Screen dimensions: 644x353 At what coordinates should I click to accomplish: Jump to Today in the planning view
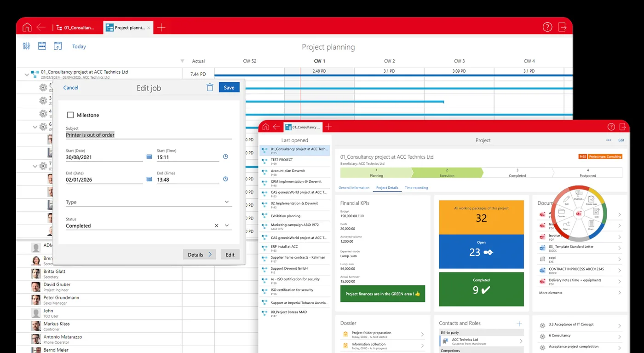(x=79, y=46)
